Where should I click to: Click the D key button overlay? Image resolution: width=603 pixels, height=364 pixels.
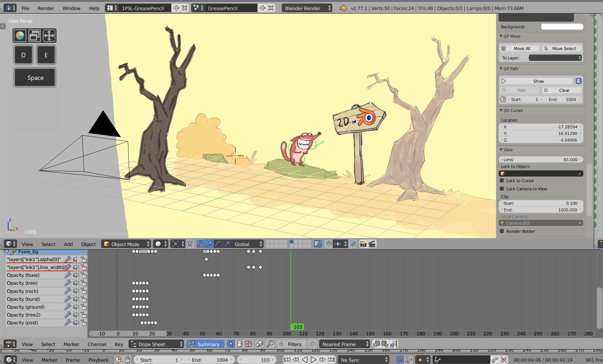pyautogui.click(x=23, y=55)
